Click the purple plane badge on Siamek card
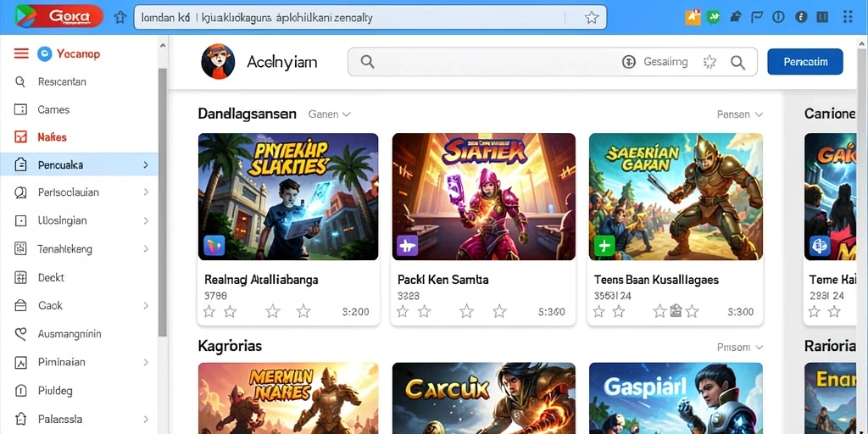The height and width of the screenshot is (434, 868). [x=407, y=246]
